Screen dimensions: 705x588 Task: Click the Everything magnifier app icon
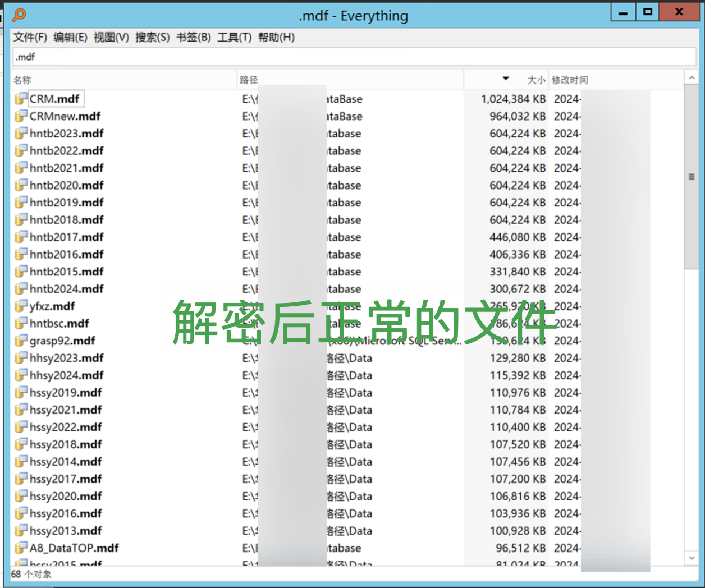click(x=19, y=15)
